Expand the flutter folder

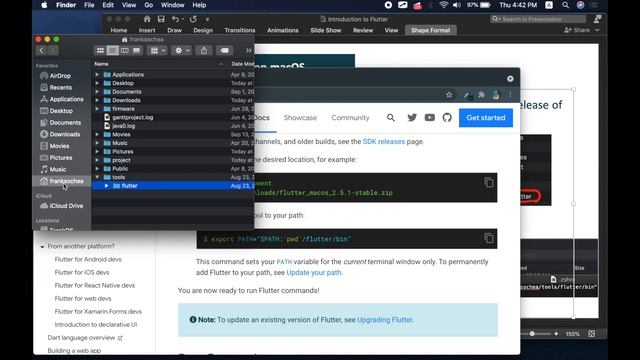click(x=107, y=186)
